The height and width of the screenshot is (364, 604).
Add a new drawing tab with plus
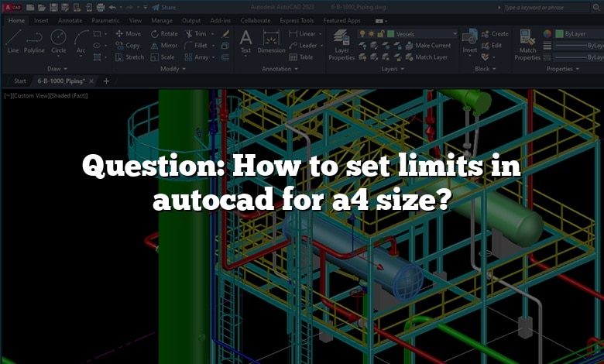(x=106, y=81)
